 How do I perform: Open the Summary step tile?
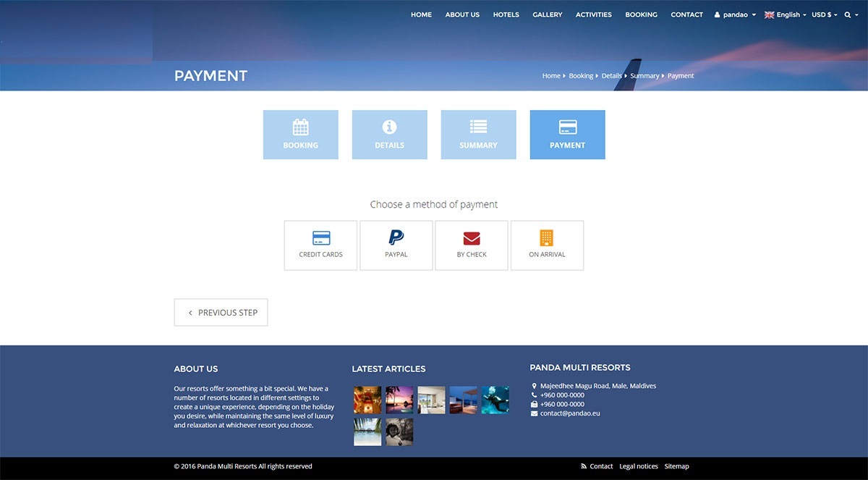pos(479,135)
